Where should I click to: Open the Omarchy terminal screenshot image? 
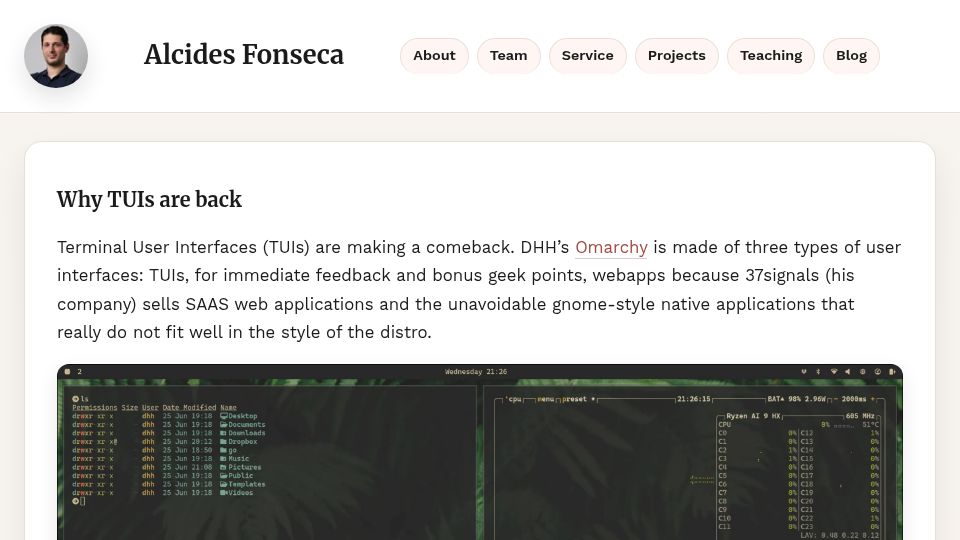[480, 452]
